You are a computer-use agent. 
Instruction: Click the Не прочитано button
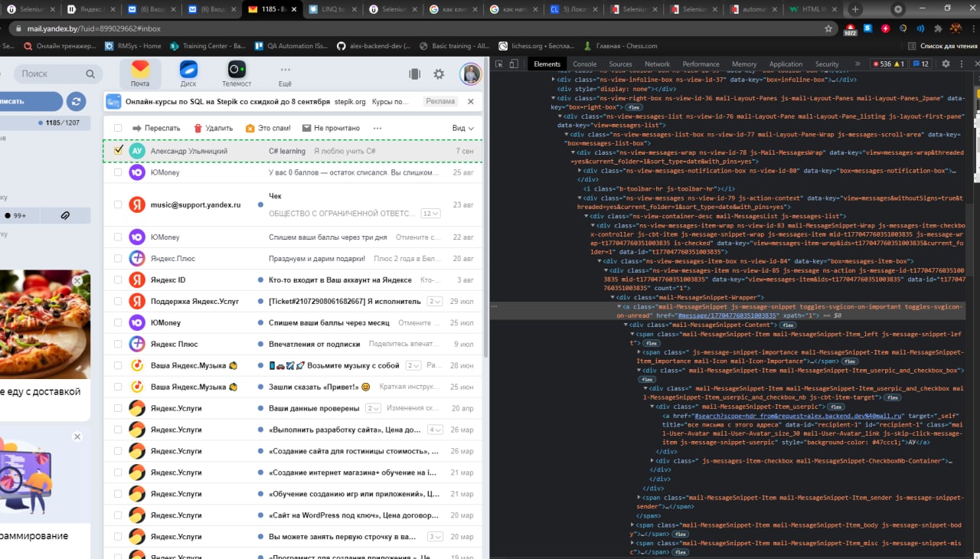coord(331,128)
